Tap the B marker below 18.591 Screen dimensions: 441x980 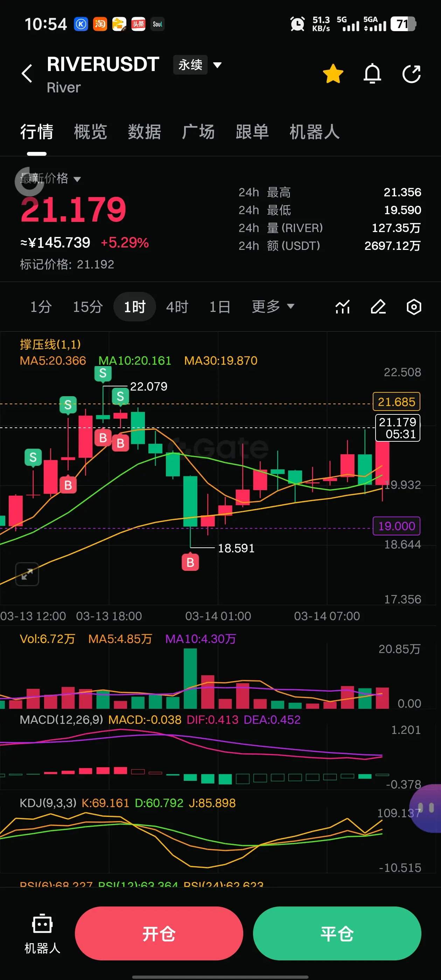click(190, 562)
